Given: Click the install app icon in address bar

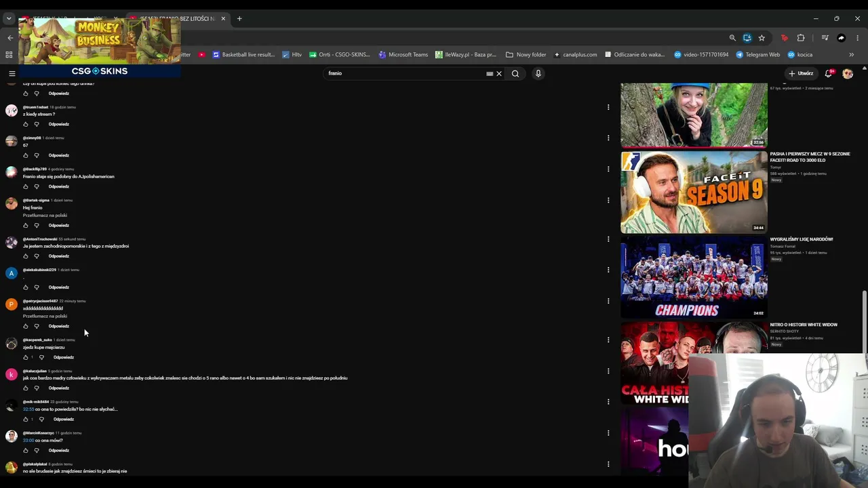Looking at the screenshot, I should [x=747, y=38].
